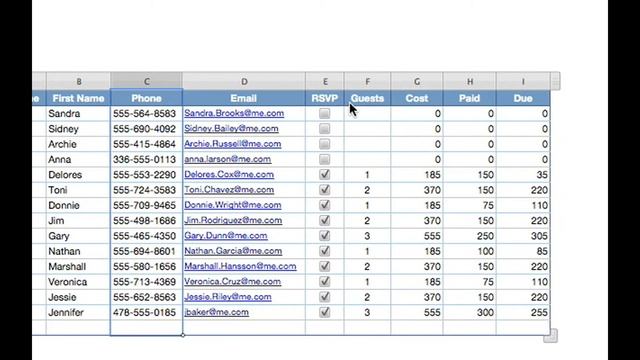Open the Jessie.Riley@me.com email link
The width and height of the screenshot is (640, 360).
point(227,297)
